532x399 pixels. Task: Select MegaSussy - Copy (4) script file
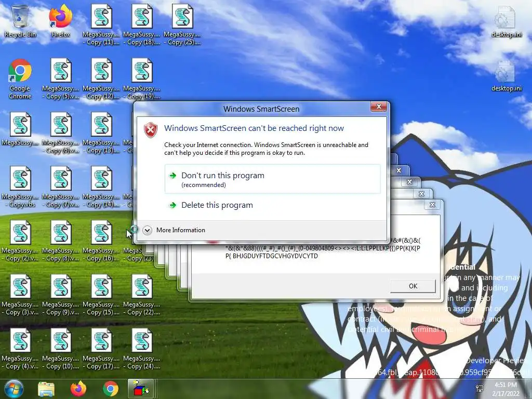[20, 349]
